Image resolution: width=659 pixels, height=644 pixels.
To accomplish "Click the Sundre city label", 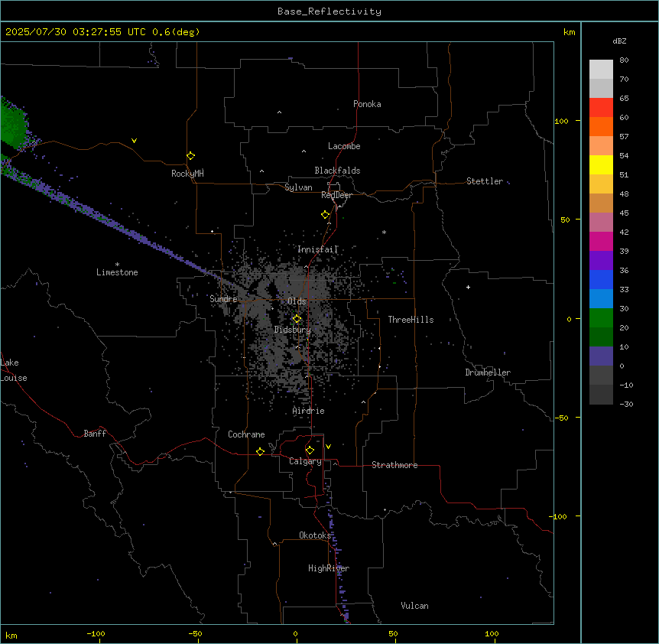I will (x=223, y=299).
